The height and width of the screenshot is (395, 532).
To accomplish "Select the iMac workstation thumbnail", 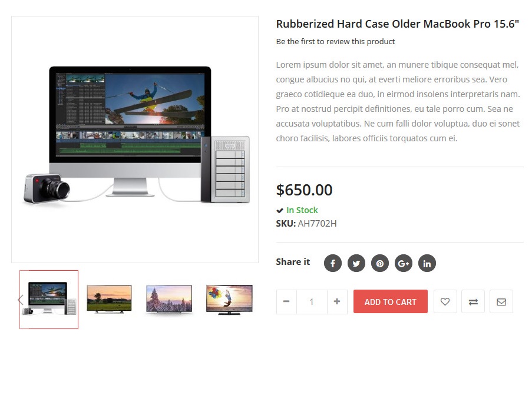I will tap(49, 299).
